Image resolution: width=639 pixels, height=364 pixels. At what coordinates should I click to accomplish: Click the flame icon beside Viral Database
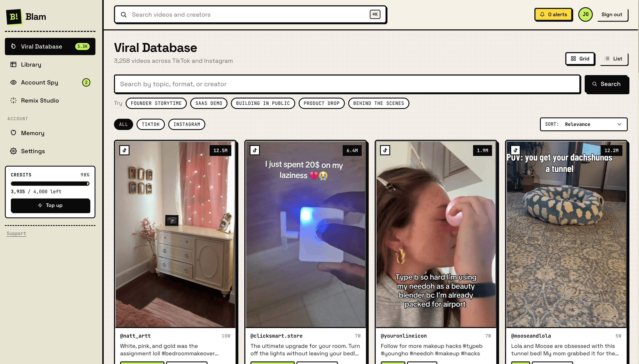[x=13, y=46]
